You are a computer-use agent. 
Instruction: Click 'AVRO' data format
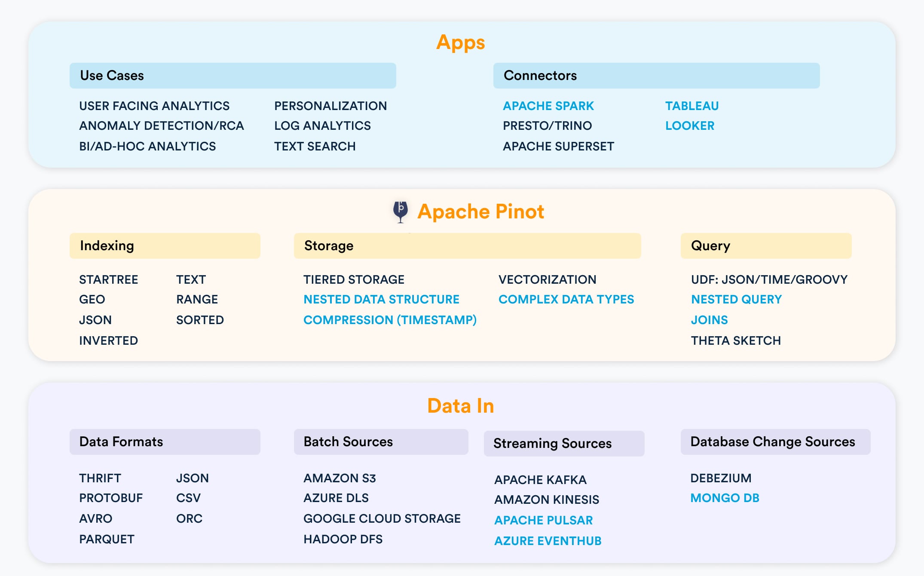[x=95, y=518]
